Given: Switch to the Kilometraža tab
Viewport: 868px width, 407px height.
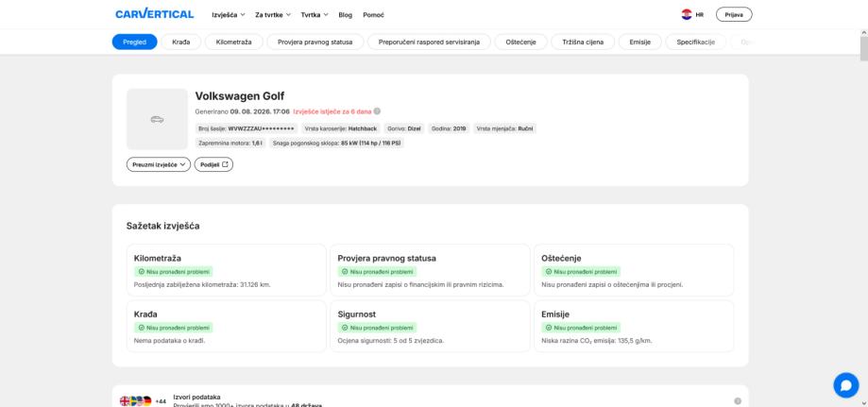Looking at the screenshot, I should coord(234,42).
